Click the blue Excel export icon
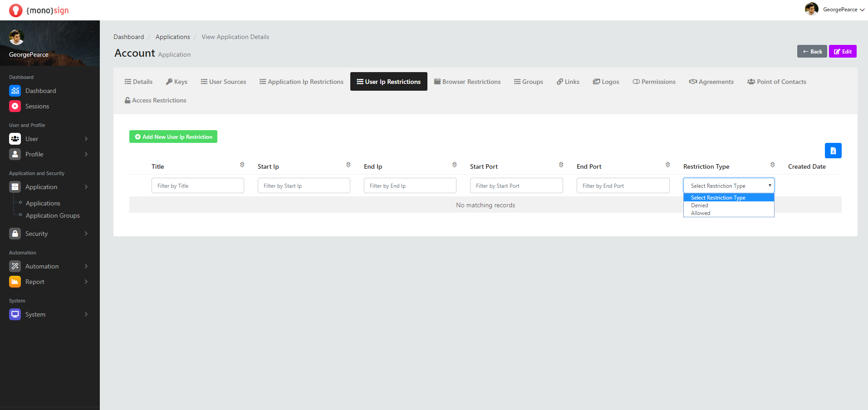This screenshot has width=868, height=410. point(833,151)
